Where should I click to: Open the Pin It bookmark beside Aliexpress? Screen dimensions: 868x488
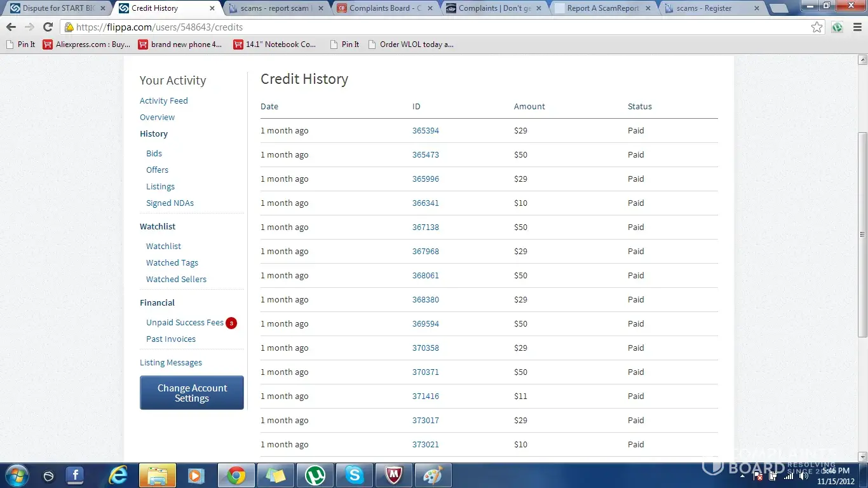[x=20, y=44]
